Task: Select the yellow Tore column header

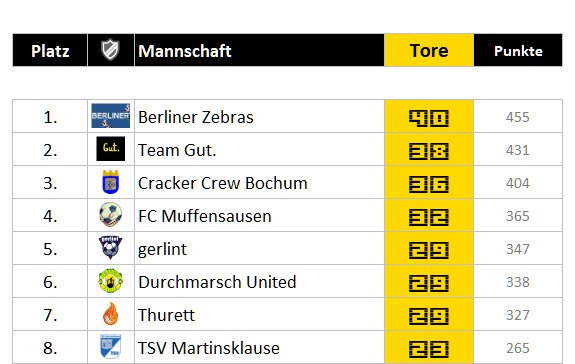Action: pyautogui.click(x=429, y=51)
